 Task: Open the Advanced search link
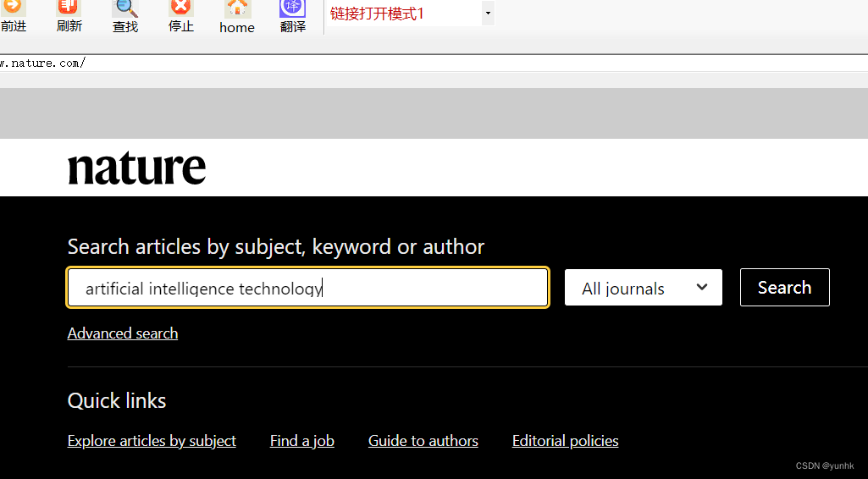click(123, 333)
